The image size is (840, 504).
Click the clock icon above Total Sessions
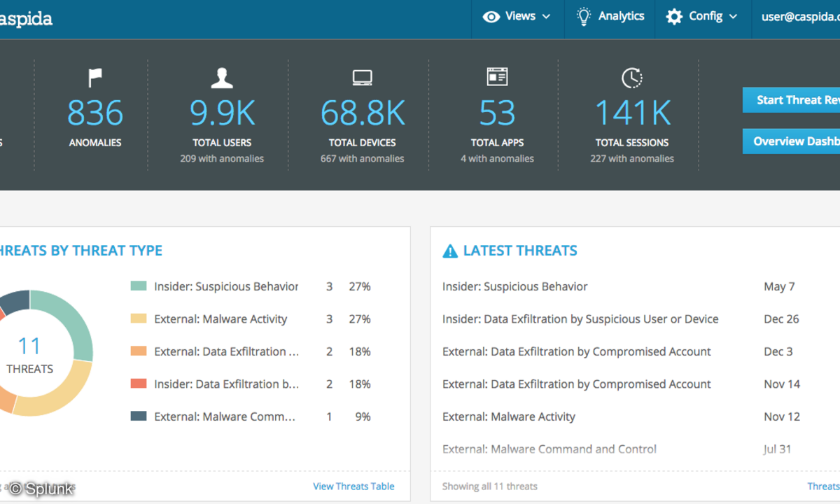coord(631,78)
